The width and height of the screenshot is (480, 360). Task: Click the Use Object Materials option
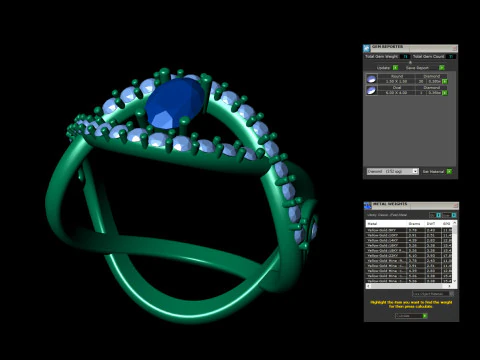[433, 294]
